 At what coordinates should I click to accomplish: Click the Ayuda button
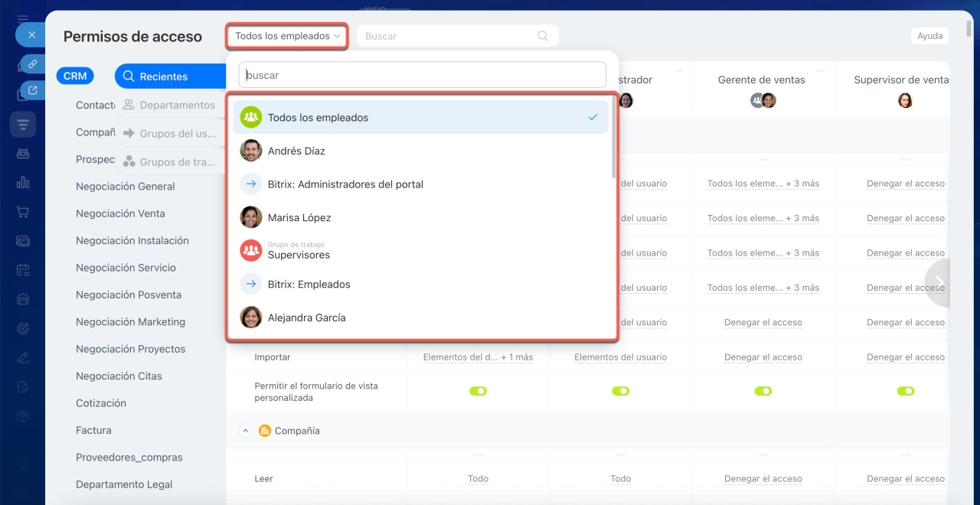click(x=929, y=36)
